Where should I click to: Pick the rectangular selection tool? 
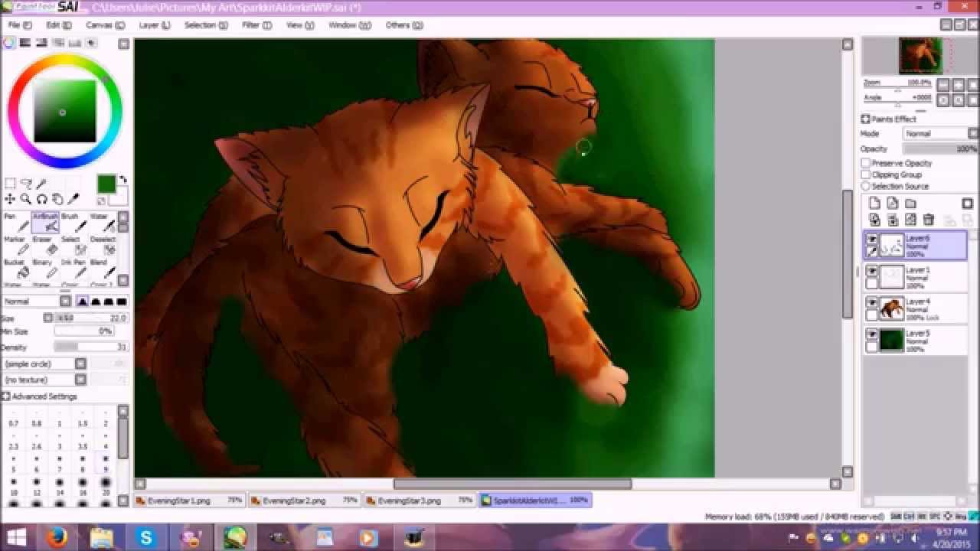(x=10, y=184)
